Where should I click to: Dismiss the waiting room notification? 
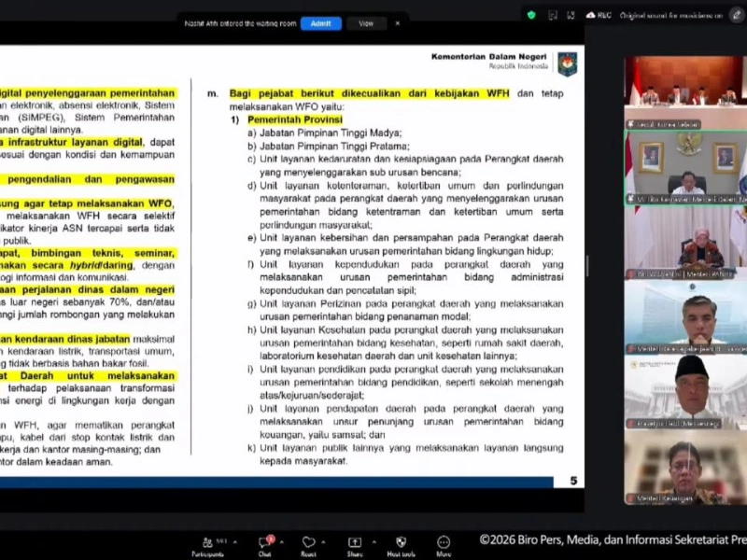[397, 23]
